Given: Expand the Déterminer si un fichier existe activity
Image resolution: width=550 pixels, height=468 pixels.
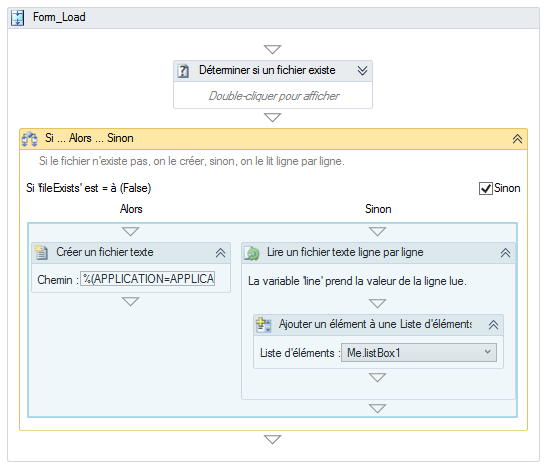Looking at the screenshot, I should tap(362, 71).
